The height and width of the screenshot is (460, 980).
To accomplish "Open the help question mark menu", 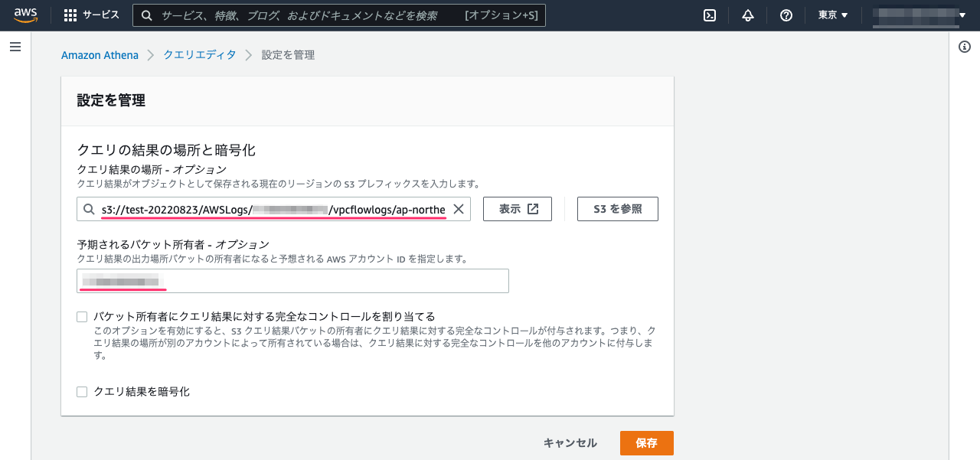I will pyautogui.click(x=786, y=15).
